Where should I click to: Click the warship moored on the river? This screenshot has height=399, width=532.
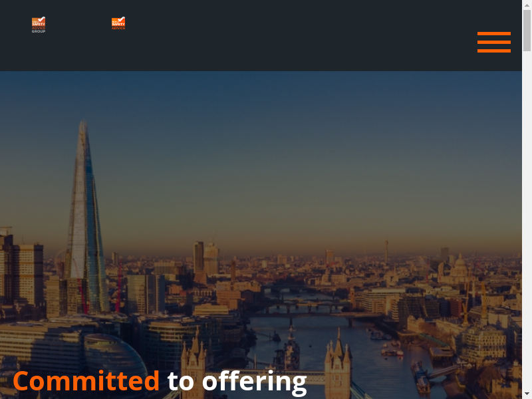[291, 350]
